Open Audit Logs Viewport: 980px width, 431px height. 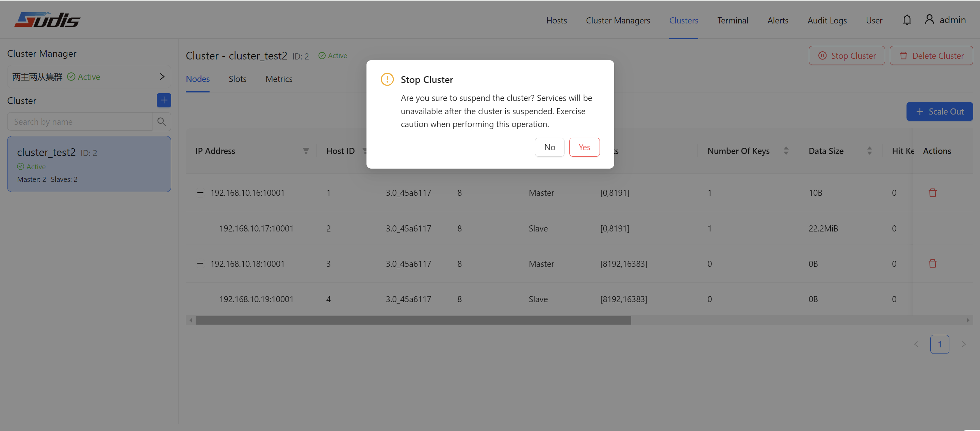coord(827,20)
